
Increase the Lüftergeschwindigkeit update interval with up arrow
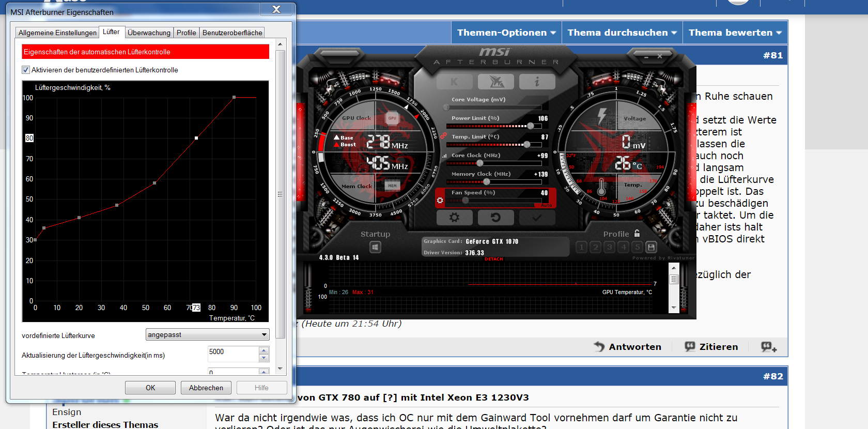[263, 350]
